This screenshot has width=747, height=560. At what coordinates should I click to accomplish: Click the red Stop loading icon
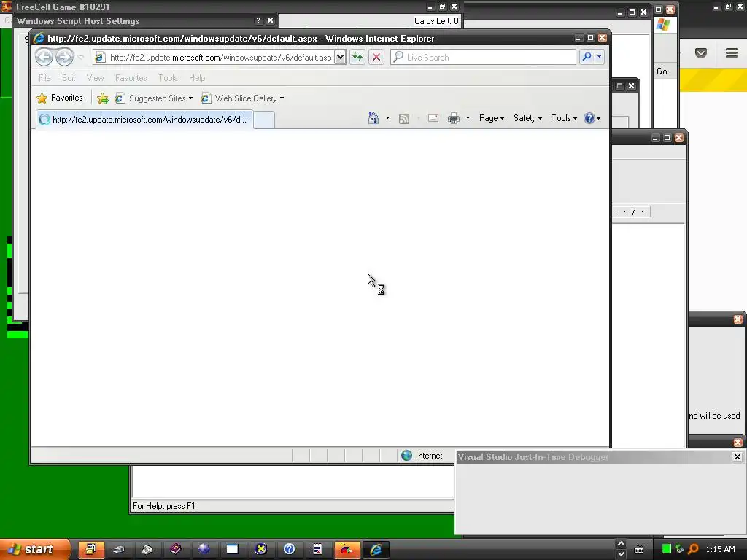coord(376,57)
